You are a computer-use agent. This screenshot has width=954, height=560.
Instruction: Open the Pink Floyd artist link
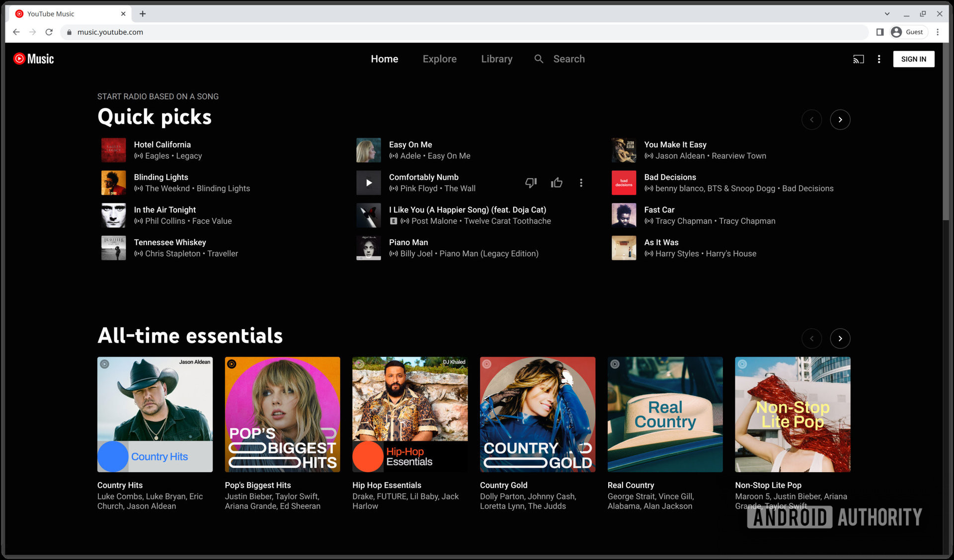[419, 189]
